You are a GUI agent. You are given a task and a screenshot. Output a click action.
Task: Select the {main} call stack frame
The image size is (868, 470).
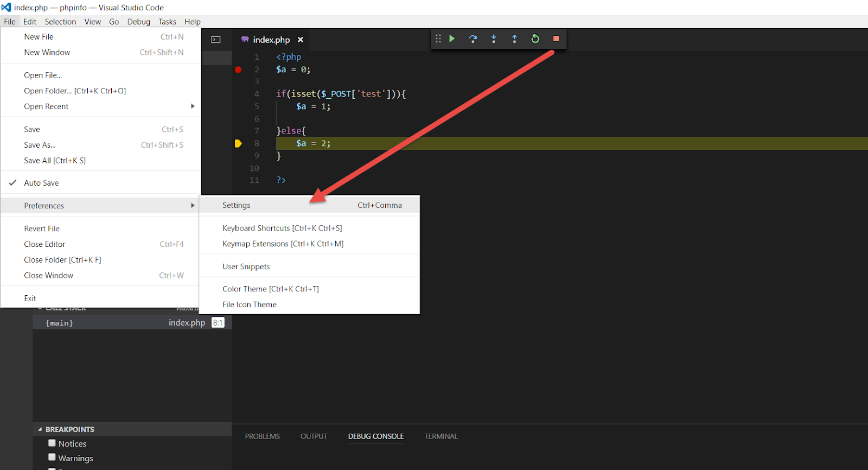[132, 323]
